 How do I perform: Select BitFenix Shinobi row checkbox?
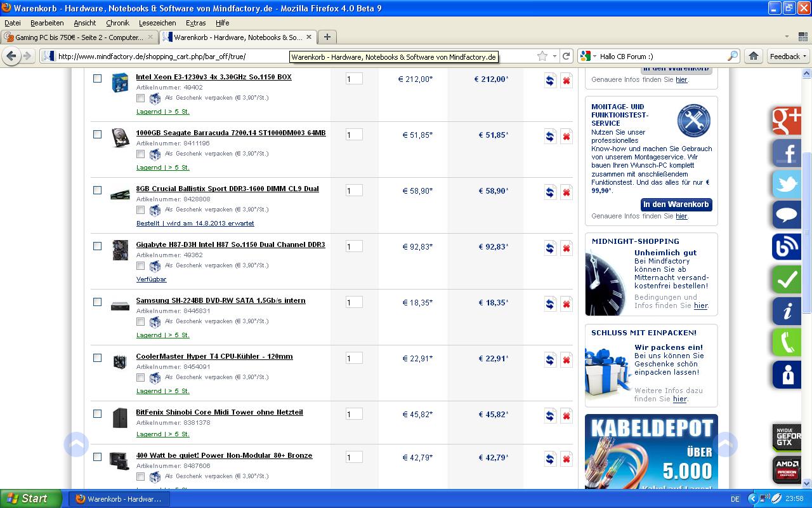point(97,413)
